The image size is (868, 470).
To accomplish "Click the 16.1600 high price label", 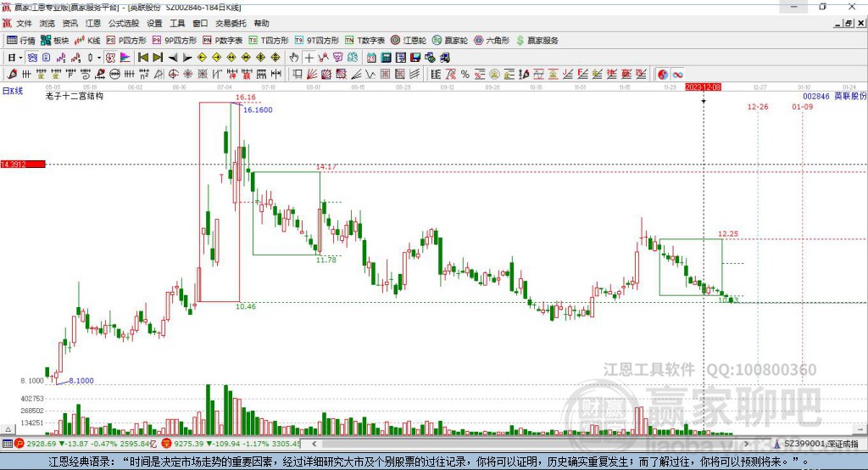I will coord(258,109).
